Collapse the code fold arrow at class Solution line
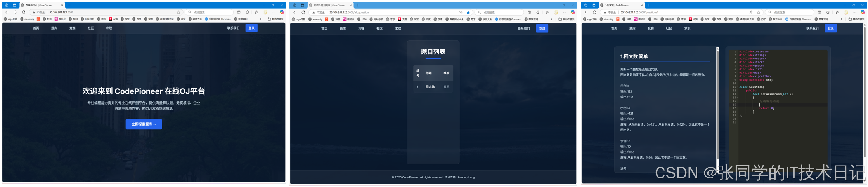The height and width of the screenshot is (187, 868). (737, 87)
